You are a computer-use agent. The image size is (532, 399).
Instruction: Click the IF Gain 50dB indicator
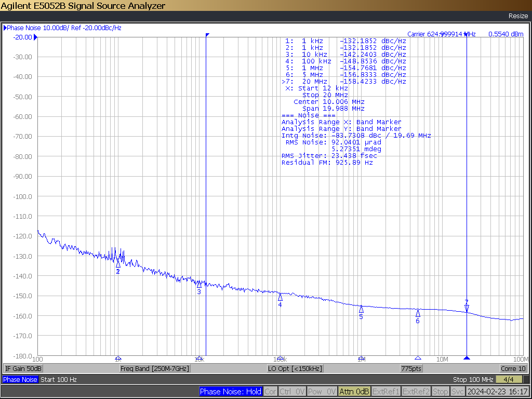[x=23, y=368]
